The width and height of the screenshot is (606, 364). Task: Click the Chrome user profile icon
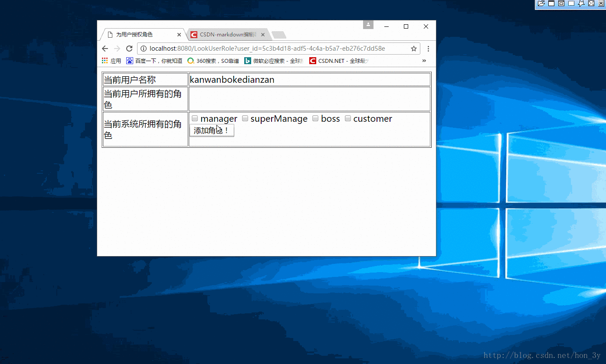[368, 25]
